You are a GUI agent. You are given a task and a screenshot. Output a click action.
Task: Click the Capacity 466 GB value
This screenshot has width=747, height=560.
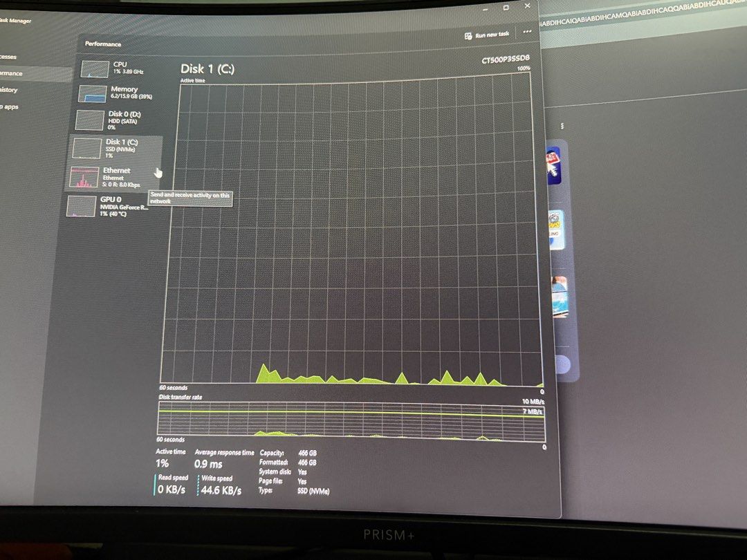[x=307, y=453]
